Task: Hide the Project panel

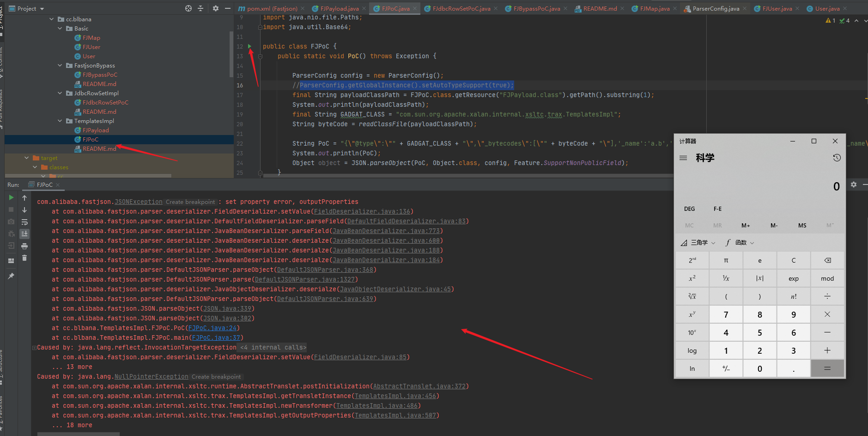Action: 228,8
